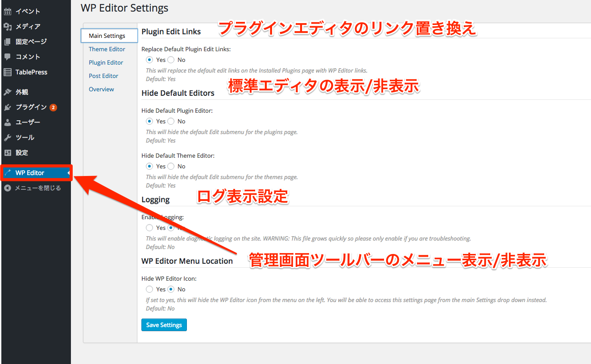Click the plugin update count badge 2
The width and height of the screenshot is (591, 364).
click(53, 107)
